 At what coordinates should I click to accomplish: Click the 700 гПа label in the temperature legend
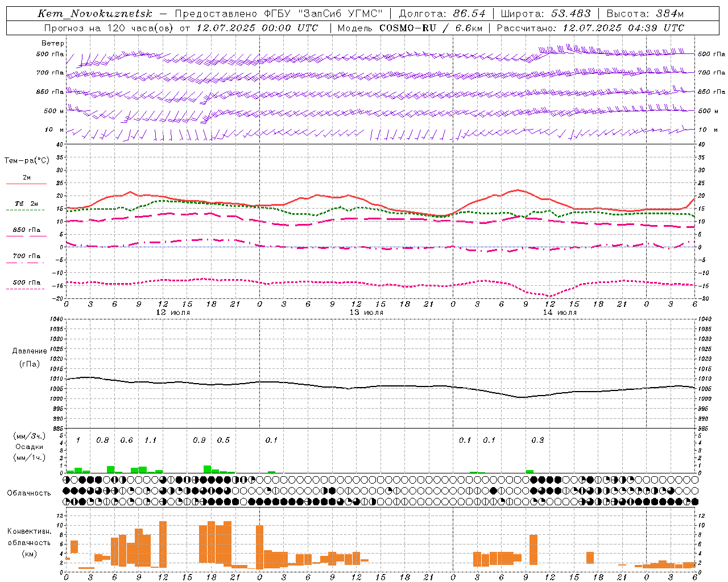click(26, 256)
